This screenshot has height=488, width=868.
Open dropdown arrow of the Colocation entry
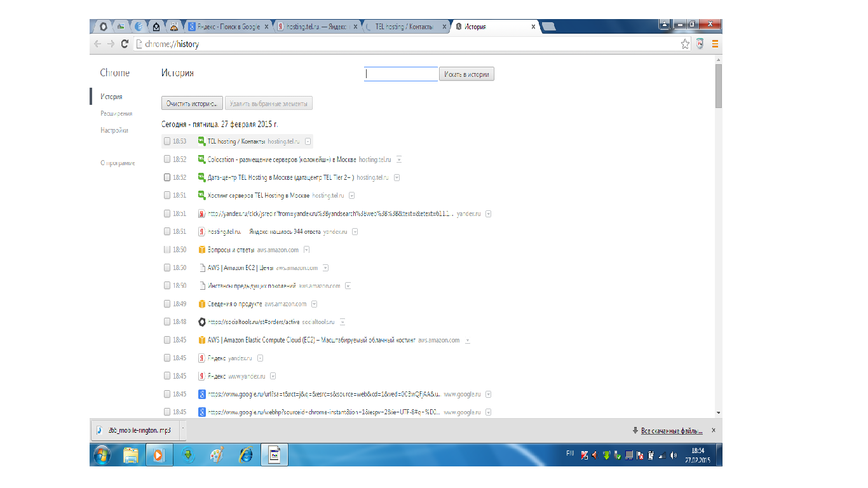[399, 159]
